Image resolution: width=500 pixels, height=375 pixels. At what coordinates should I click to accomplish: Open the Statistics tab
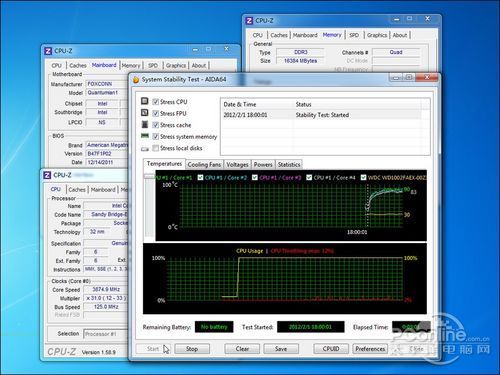(x=289, y=165)
